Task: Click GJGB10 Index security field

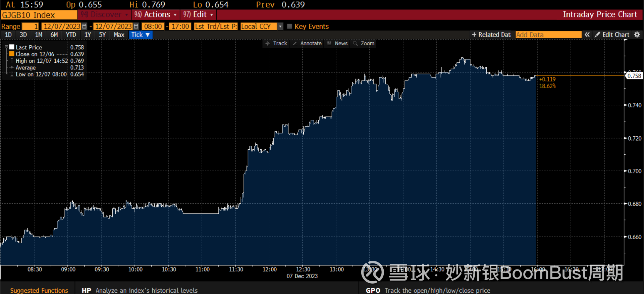Action: pos(39,15)
